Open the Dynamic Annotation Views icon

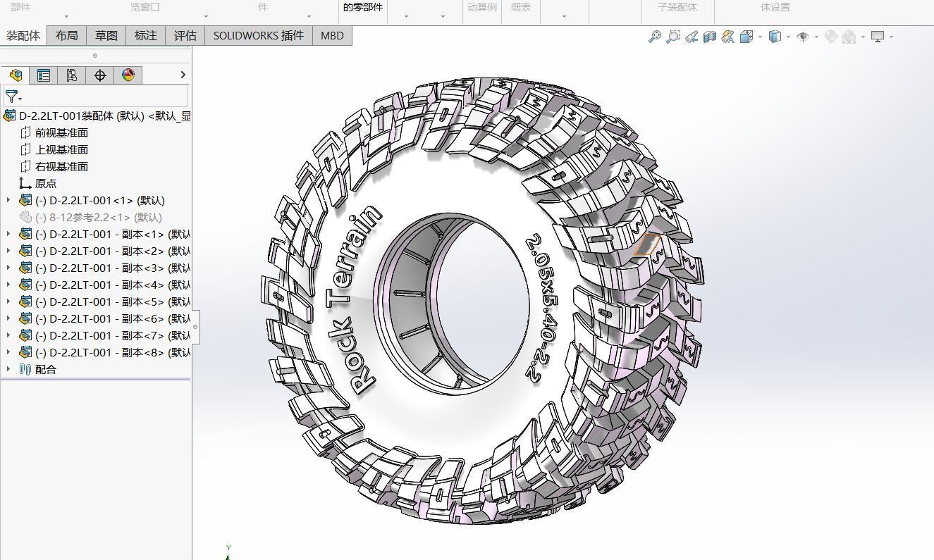point(728,37)
